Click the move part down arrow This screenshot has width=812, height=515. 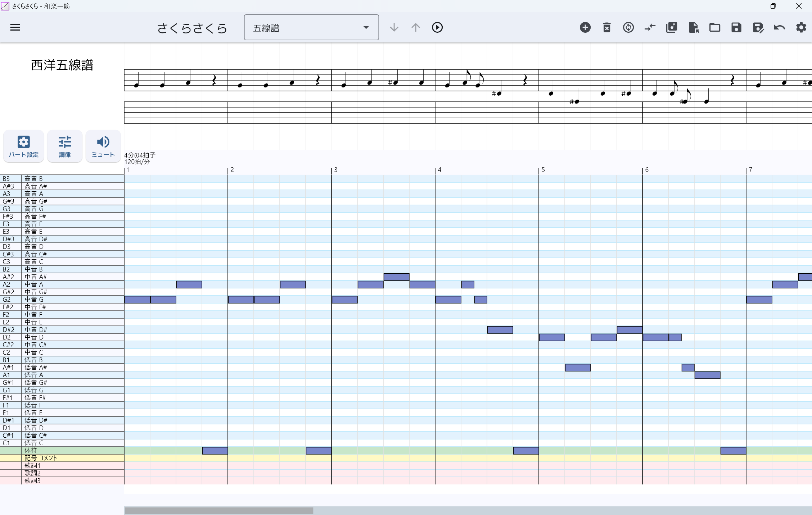tap(394, 27)
